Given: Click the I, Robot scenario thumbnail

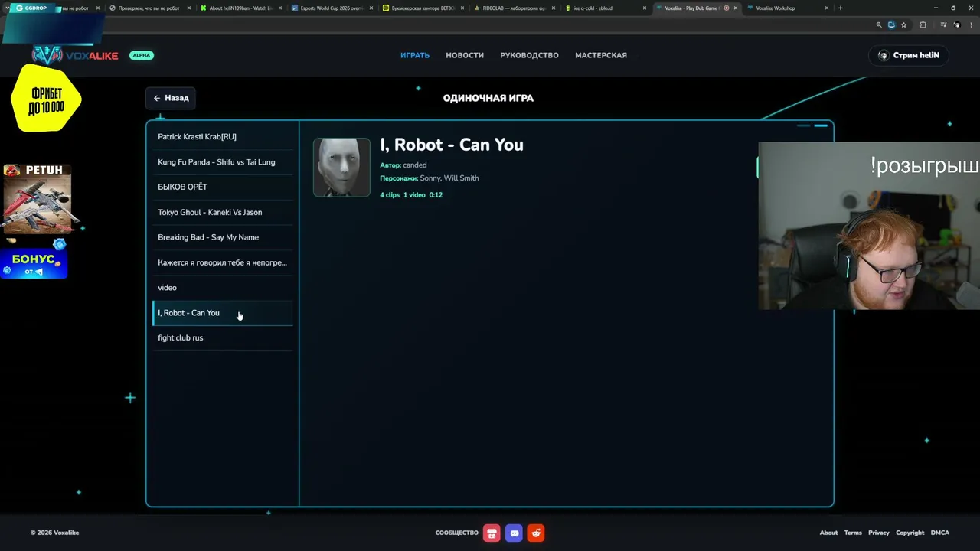Looking at the screenshot, I should 341,167.
